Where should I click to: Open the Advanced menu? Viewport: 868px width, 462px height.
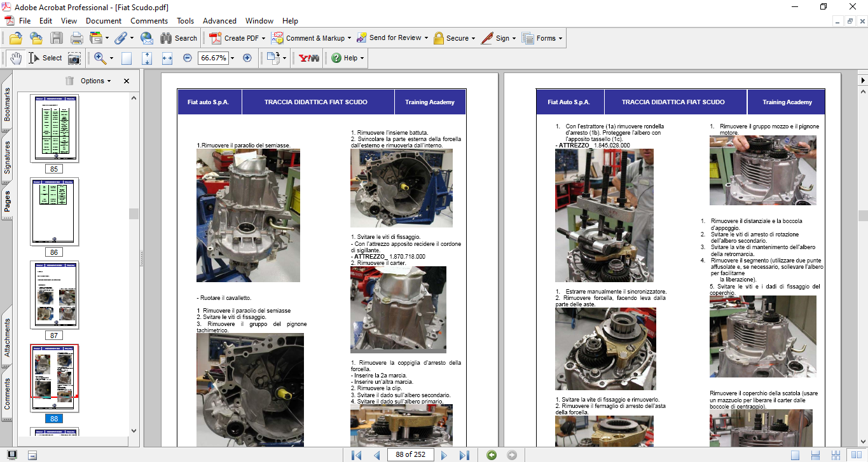219,21
